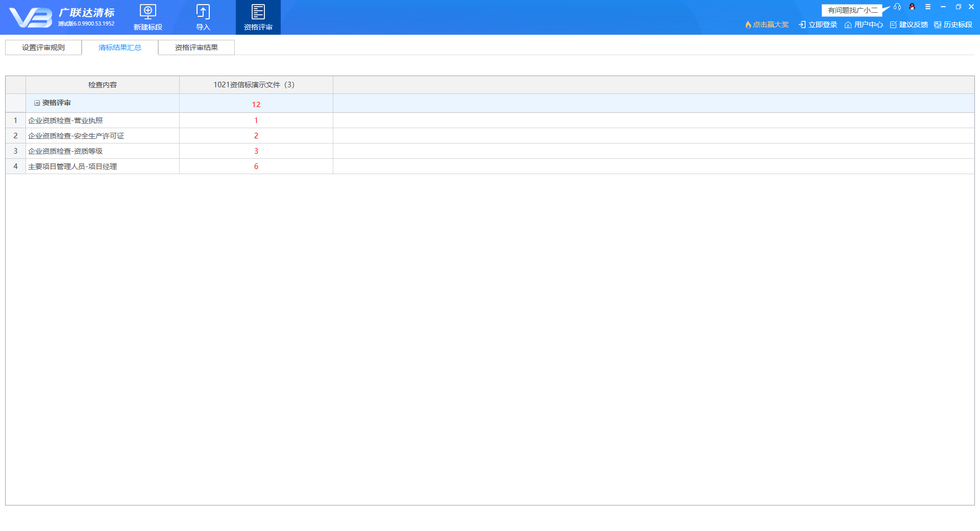Image resolution: width=980 pixels, height=531 pixels.
Task: Click the value 1 for 营业执照
Action: point(256,120)
